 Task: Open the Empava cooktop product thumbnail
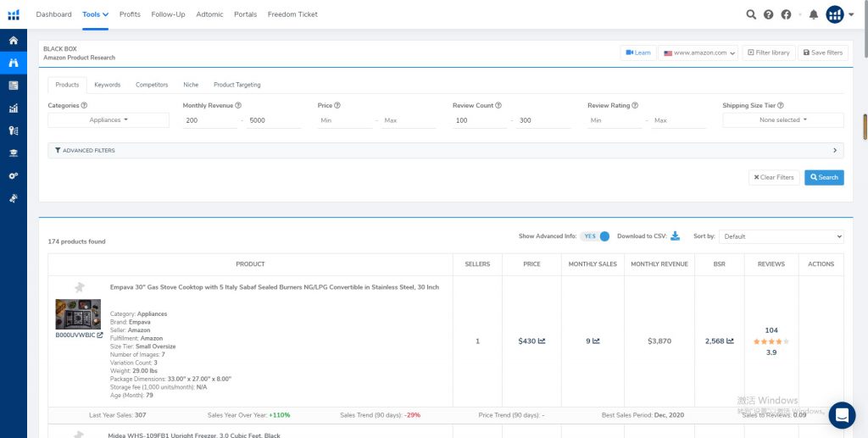point(78,314)
